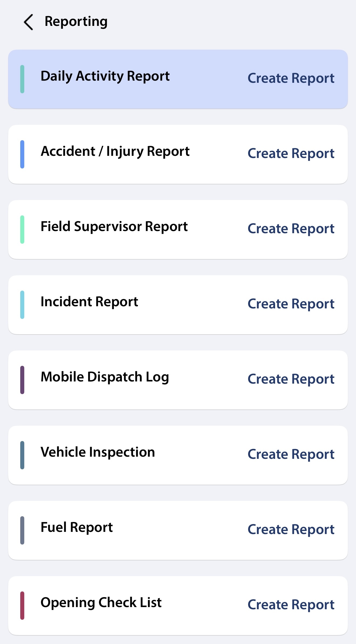Image resolution: width=356 pixels, height=644 pixels.
Task: Open the Incident Report title
Action: pyautogui.click(x=89, y=302)
